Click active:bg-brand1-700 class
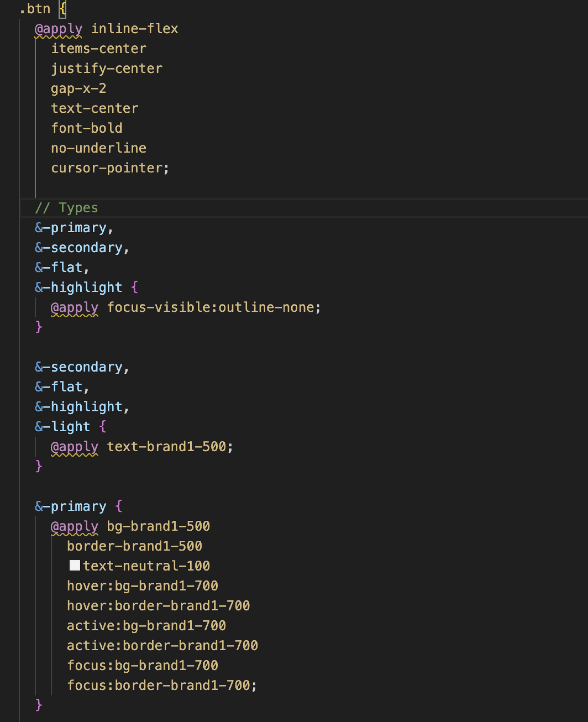The image size is (588, 722). [146, 626]
